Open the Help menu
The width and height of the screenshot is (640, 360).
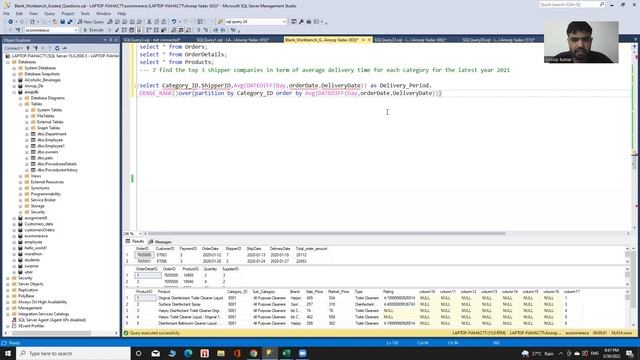click(122, 13)
